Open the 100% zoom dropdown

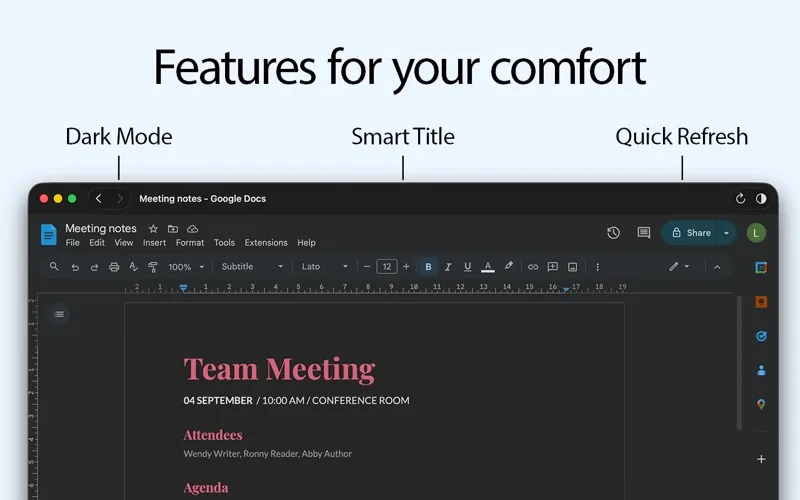(186, 267)
